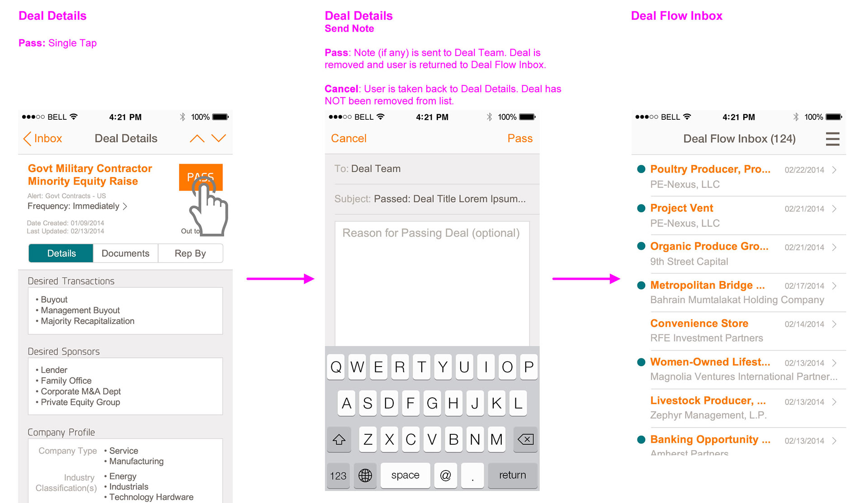The width and height of the screenshot is (868, 503).
Task: Tap unread dot beside Poultry Producer deal
Action: point(641,169)
